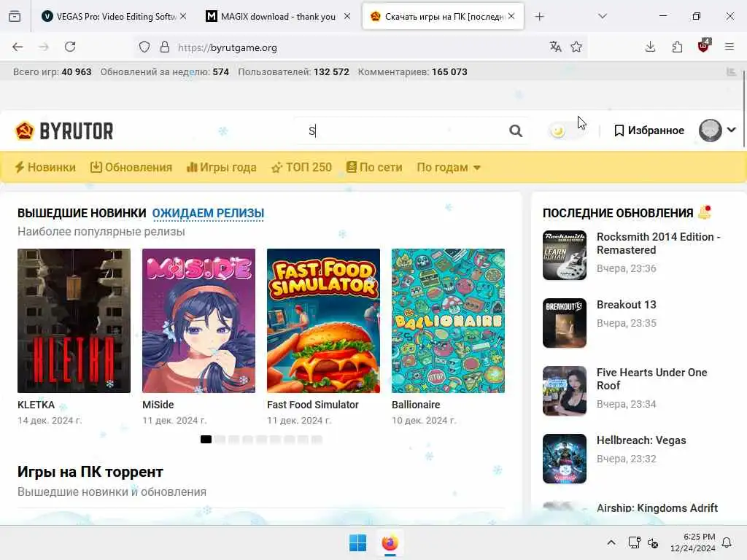Open Новинки menu item
747x560 pixels.
pos(45,168)
